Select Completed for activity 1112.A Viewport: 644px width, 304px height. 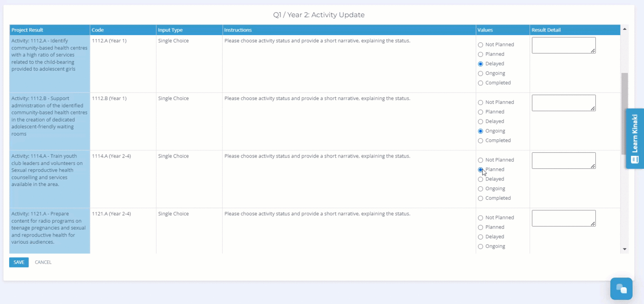point(480,83)
